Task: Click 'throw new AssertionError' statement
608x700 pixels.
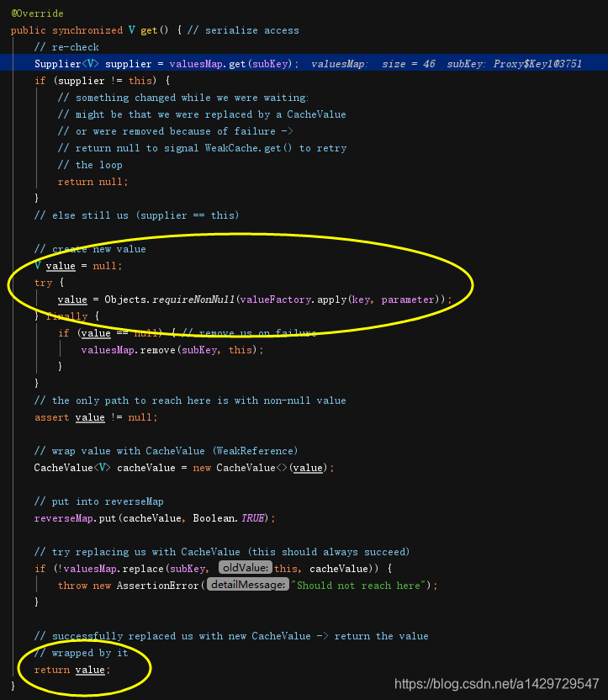Action: click(128, 586)
